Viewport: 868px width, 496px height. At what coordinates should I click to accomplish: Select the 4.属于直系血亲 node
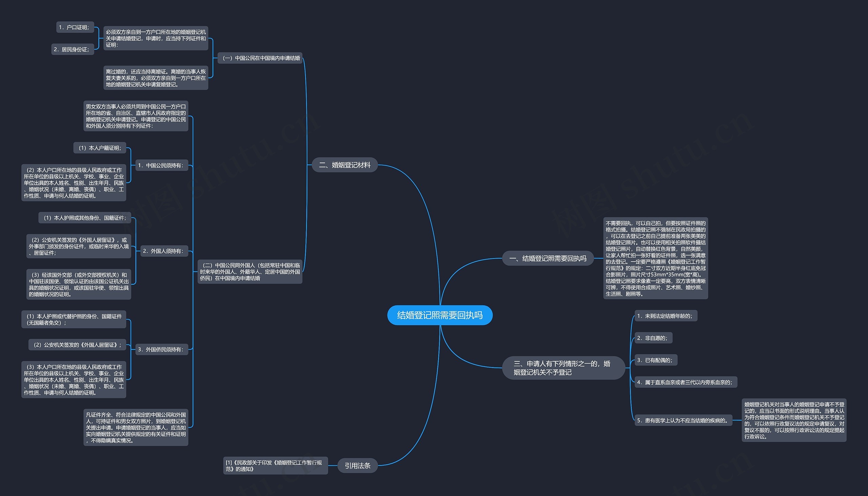click(685, 382)
